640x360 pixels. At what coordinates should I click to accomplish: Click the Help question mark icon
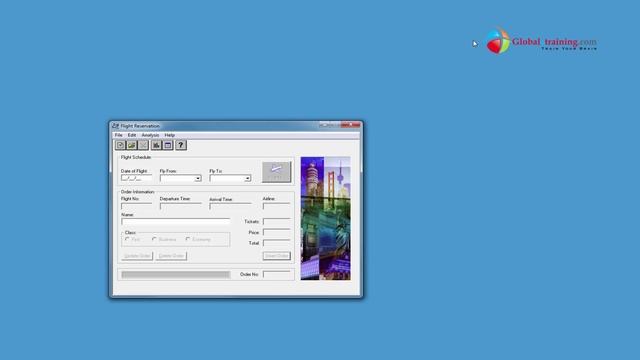tap(181, 145)
